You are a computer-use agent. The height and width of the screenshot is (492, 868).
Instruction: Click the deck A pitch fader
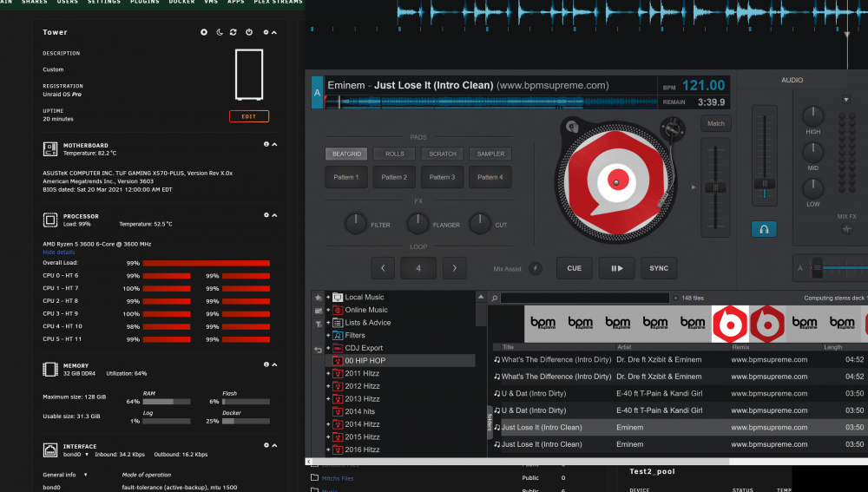coord(715,187)
